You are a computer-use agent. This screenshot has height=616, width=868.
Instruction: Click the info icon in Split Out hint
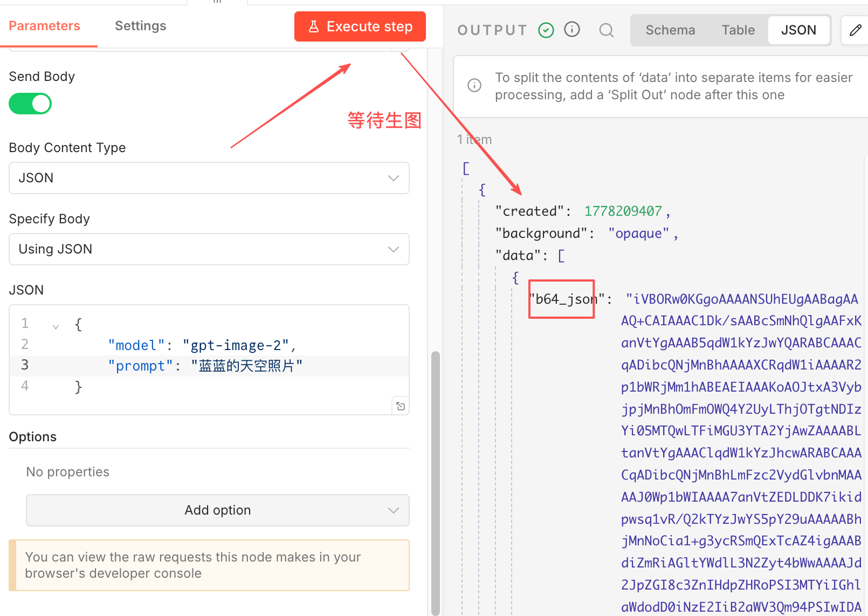(x=474, y=85)
